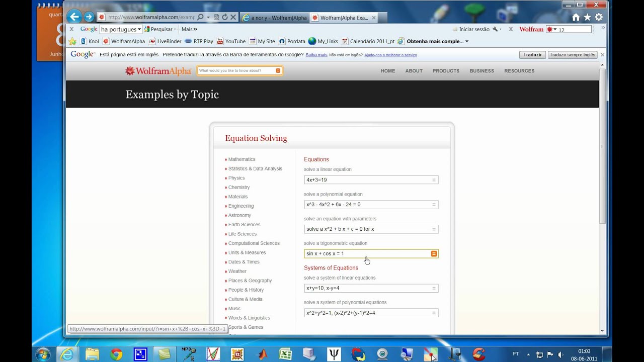The width and height of the screenshot is (644, 362).
Task: Click the volume icon in system tray
Action: (560, 354)
